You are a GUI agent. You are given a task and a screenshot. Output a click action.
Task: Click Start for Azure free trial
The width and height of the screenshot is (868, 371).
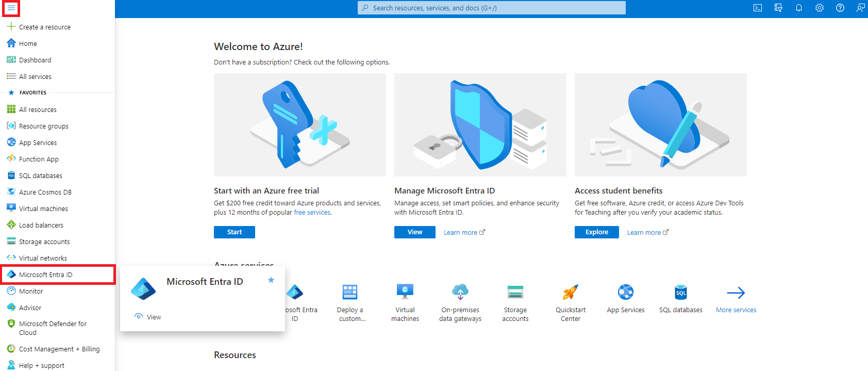(x=235, y=232)
